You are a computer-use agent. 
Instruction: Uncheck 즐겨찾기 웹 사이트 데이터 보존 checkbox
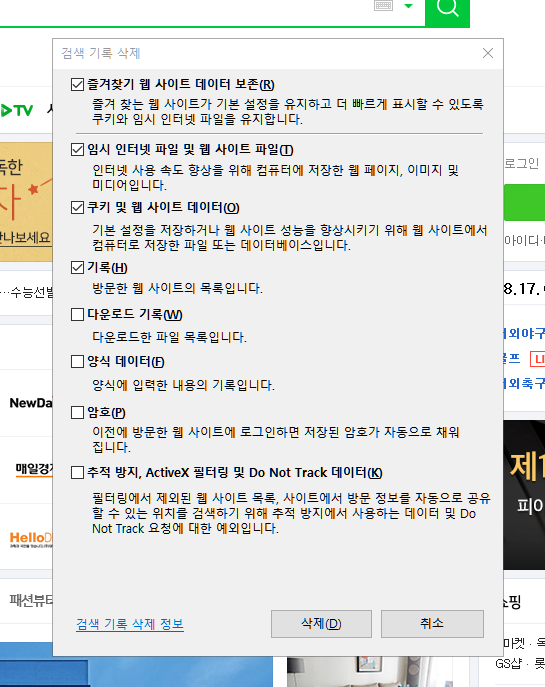click(78, 84)
